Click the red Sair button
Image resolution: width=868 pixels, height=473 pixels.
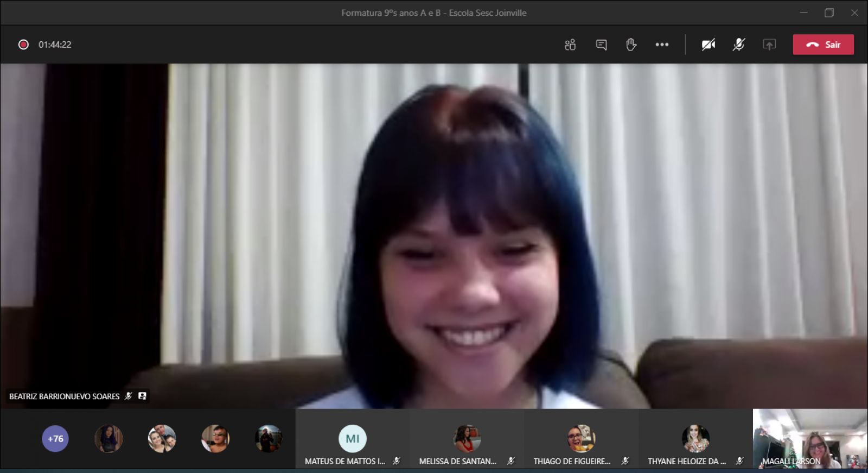point(823,45)
